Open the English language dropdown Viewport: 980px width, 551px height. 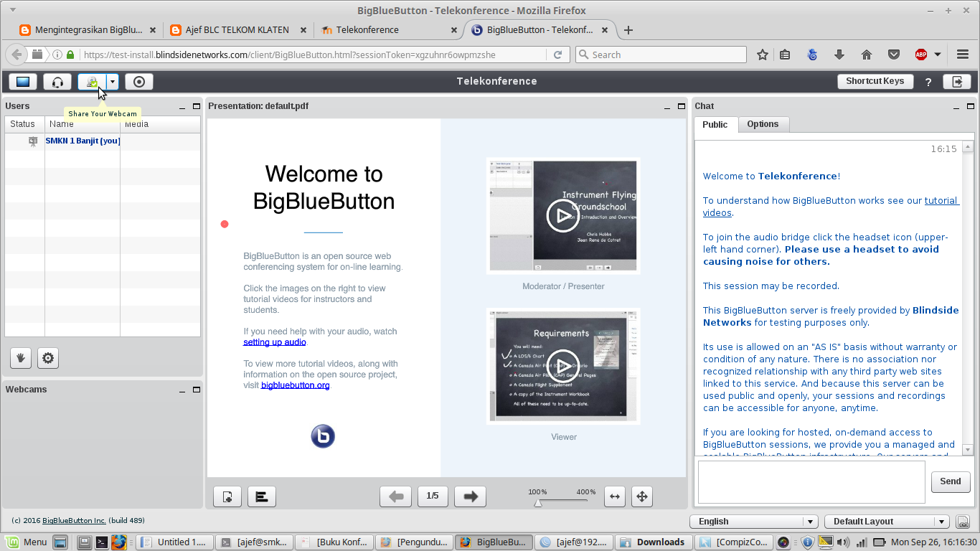pos(753,522)
